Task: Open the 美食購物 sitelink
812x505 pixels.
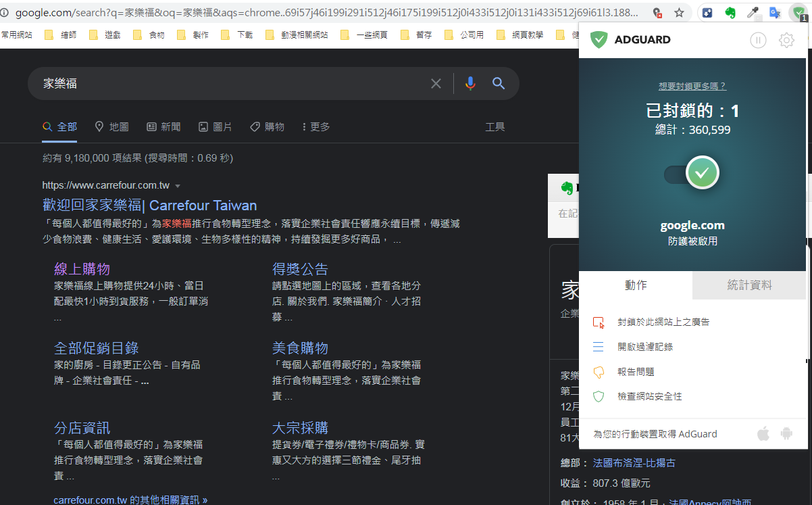Action: [300, 348]
